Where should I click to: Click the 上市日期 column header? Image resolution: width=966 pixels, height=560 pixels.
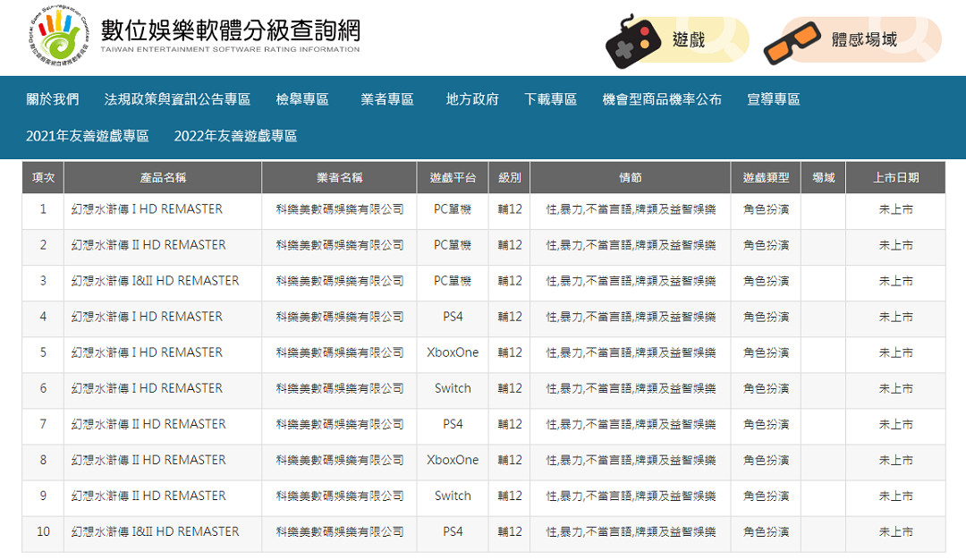pyautogui.click(x=897, y=176)
